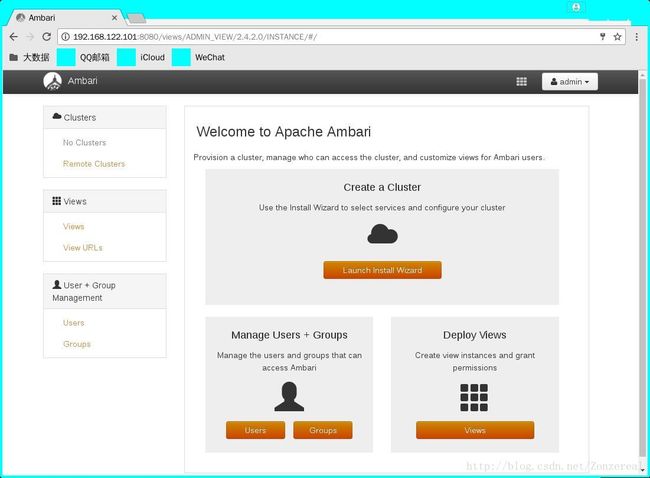Click the orange Views button
Screen dimensions: 650x478
click(475, 430)
